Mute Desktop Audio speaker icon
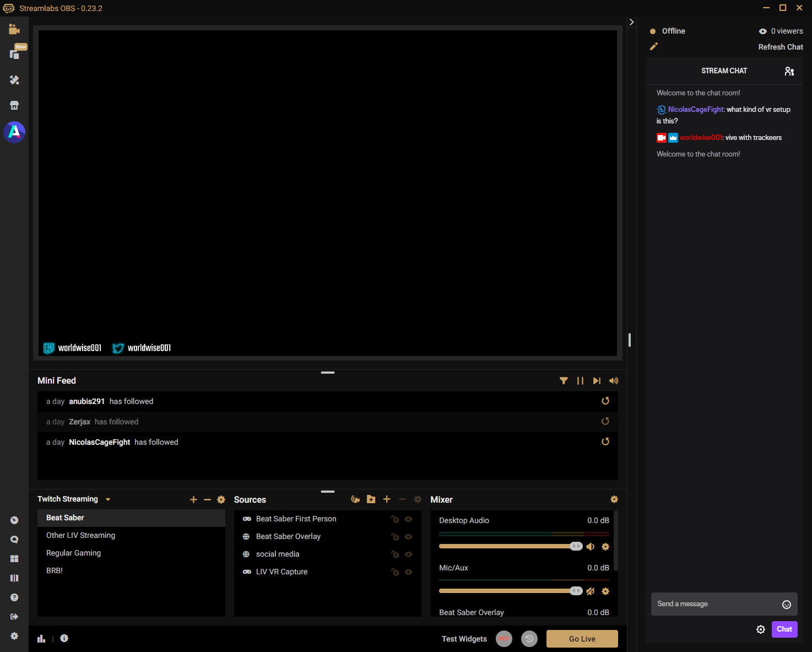Image resolution: width=812 pixels, height=652 pixels. (590, 547)
